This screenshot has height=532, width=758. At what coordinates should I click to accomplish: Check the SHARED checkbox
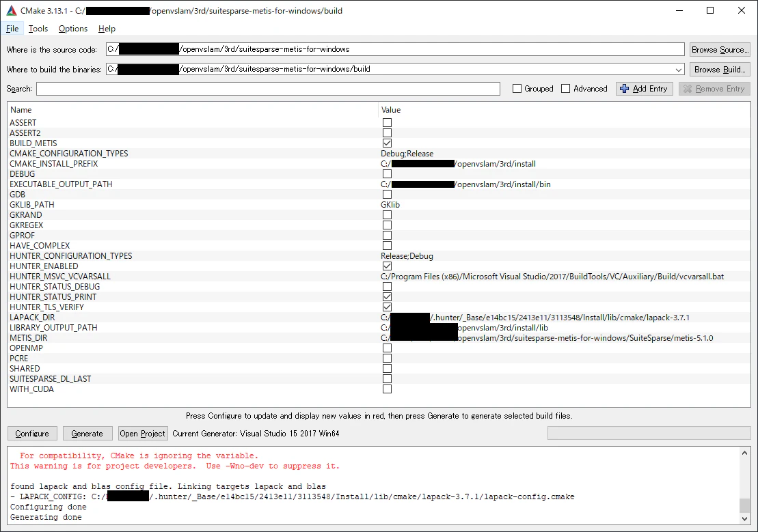(x=387, y=369)
